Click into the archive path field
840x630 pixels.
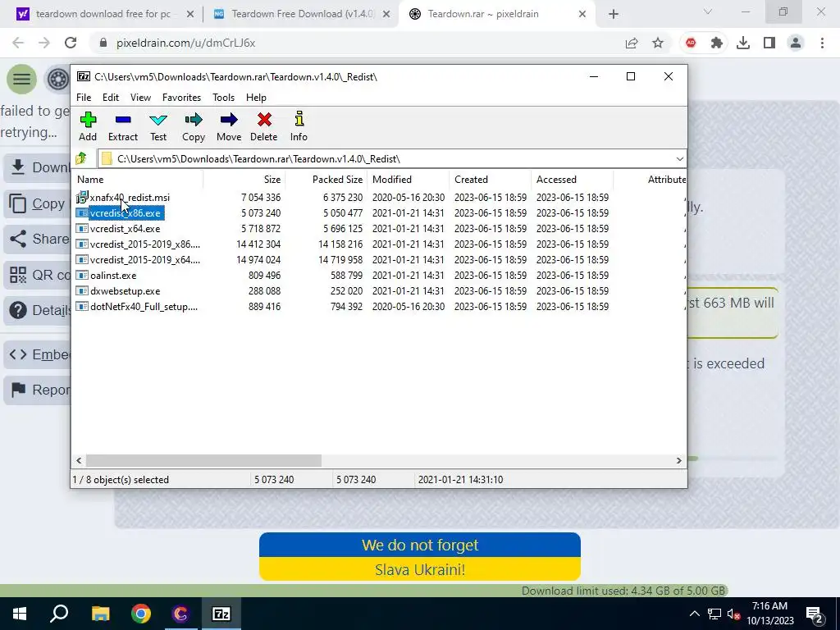click(386, 159)
